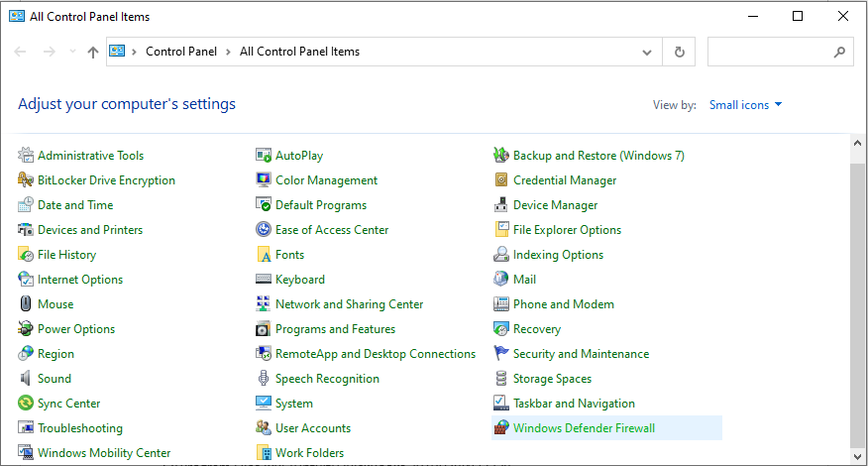
Task: Open Backup and Restore (Windows 7)
Action: coord(598,156)
